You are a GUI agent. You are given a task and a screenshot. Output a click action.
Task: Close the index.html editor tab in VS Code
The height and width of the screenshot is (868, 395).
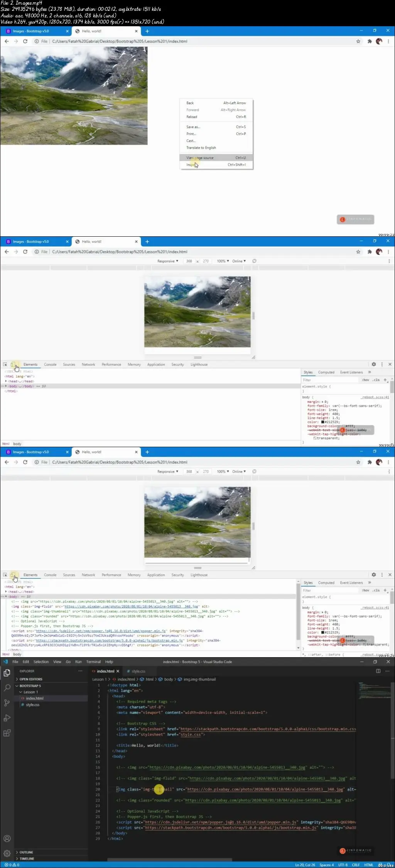118,671
